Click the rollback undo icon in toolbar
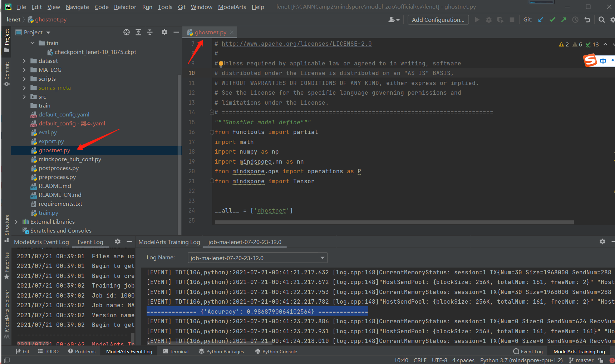 click(587, 20)
